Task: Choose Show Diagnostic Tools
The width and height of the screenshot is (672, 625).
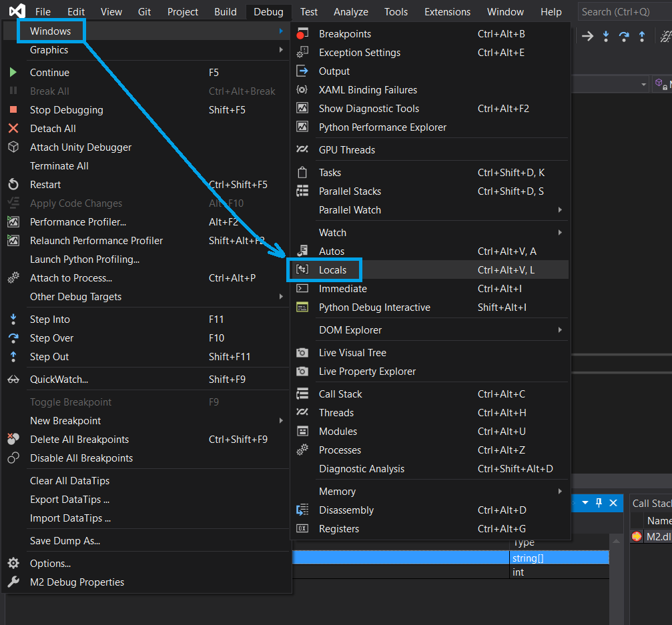Action: [430, 108]
